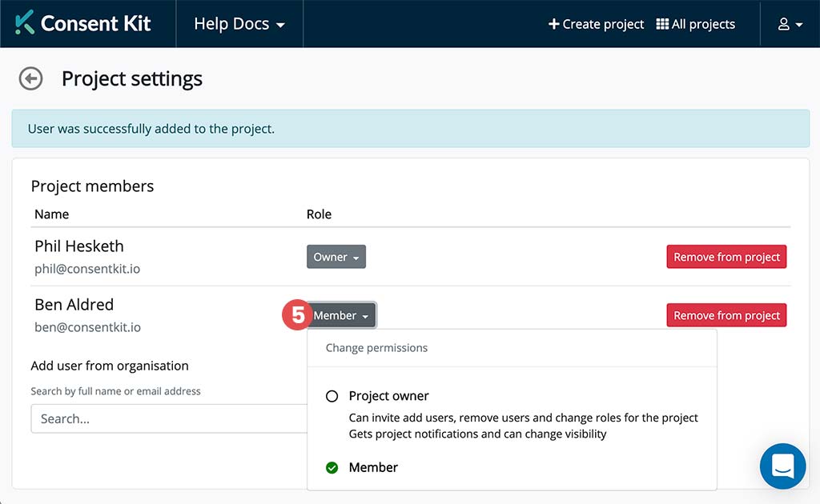The width and height of the screenshot is (820, 504).
Task: Open the chat support bubble icon
Action: pyautogui.click(x=782, y=466)
